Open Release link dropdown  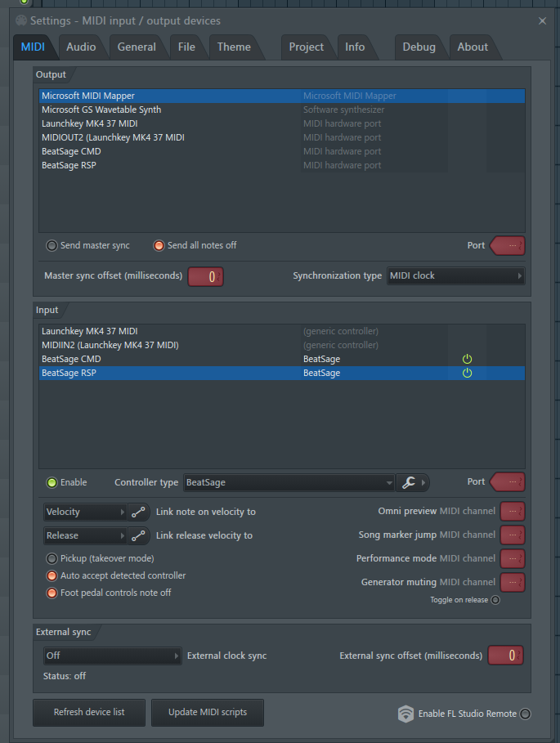pyautogui.click(x=85, y=535)
